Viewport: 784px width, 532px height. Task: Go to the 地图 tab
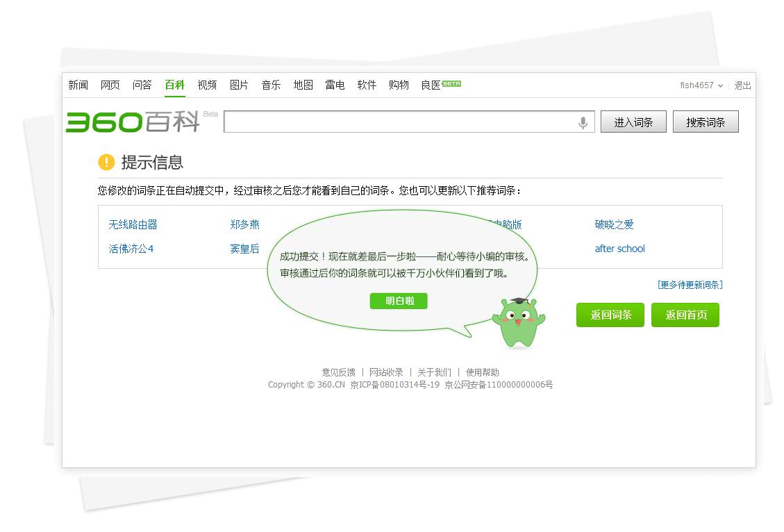303,85
